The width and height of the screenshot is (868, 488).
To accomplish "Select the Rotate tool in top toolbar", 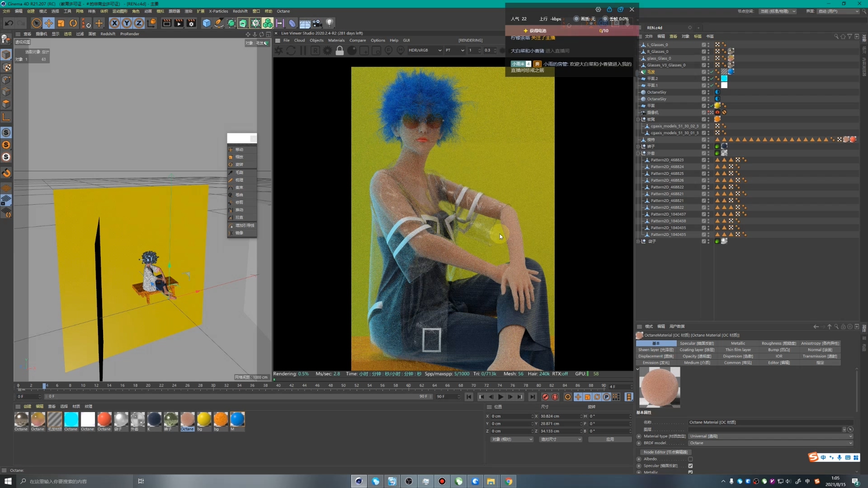I will (73, 23).
